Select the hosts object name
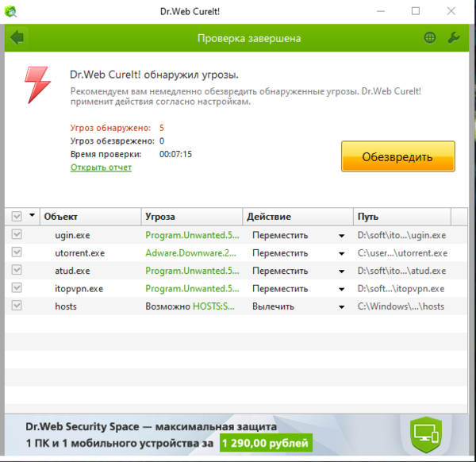The height and width of the screenshot is (462, 476). (66, 306)
